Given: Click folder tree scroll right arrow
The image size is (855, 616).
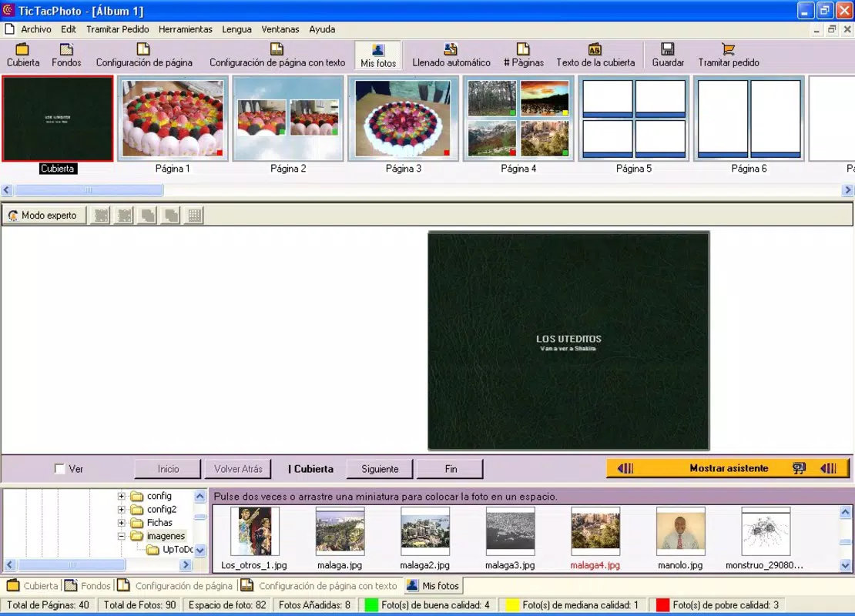Looking at the screenshot, I should click(186, 564).
